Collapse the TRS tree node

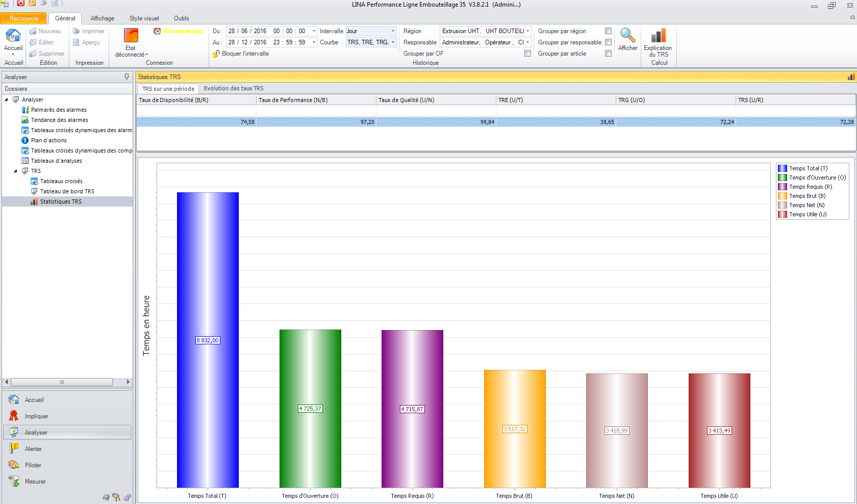click(x=16, y=171)
